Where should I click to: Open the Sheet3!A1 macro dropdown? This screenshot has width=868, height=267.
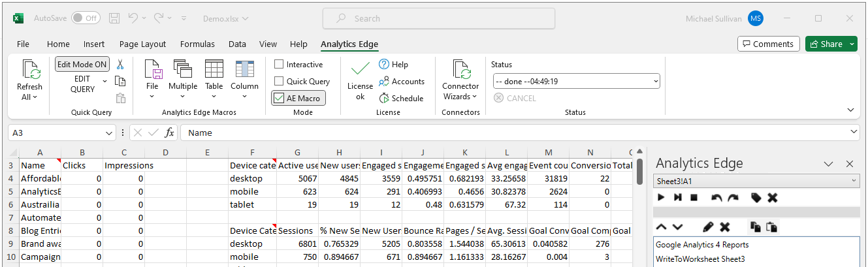click(x=756, y=180)
